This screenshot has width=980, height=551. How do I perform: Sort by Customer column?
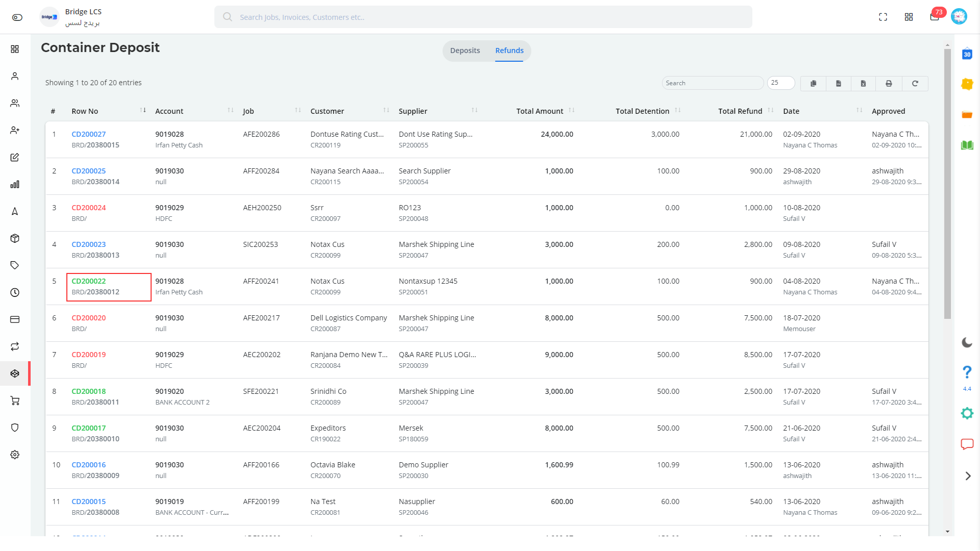350,111
